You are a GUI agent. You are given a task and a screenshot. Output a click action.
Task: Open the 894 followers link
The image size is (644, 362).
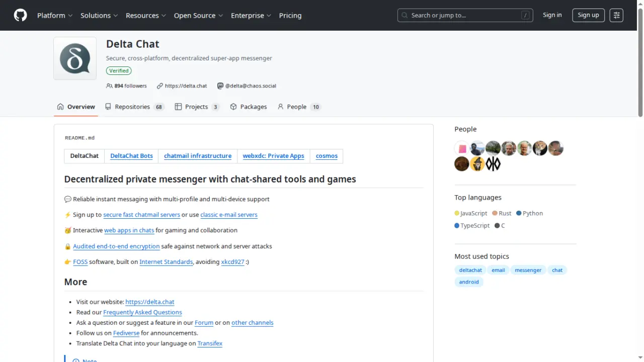pos(127,86)
